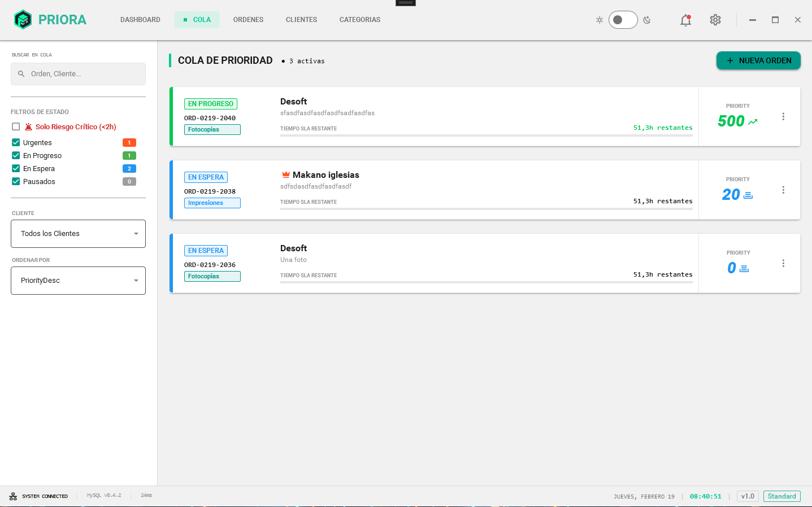Switch to the Dashboard tab
This screenshot has height=507, width=812.
click(140, 20)
